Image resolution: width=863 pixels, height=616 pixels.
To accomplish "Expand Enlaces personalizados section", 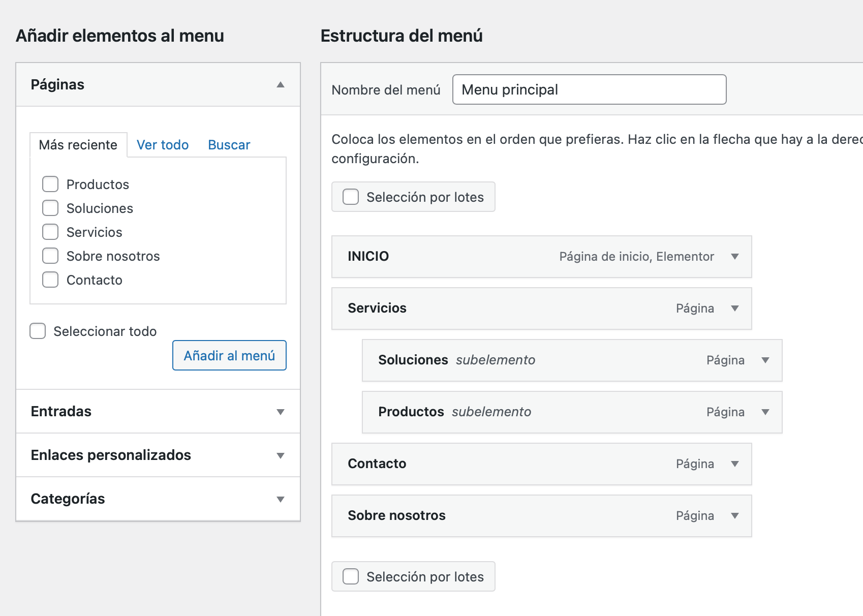I will 280,455.
